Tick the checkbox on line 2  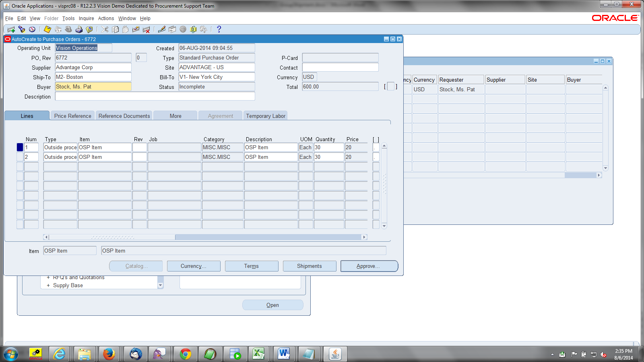[x=376, y=157]
